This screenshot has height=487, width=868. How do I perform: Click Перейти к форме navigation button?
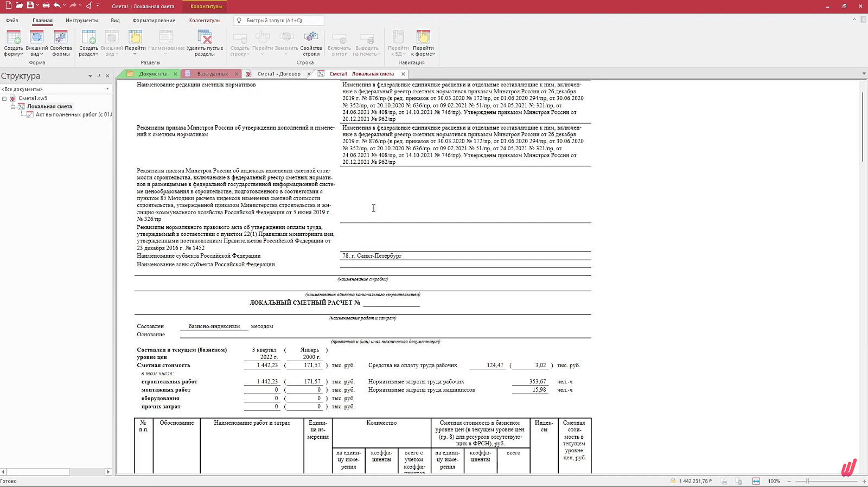click(423, 43)
